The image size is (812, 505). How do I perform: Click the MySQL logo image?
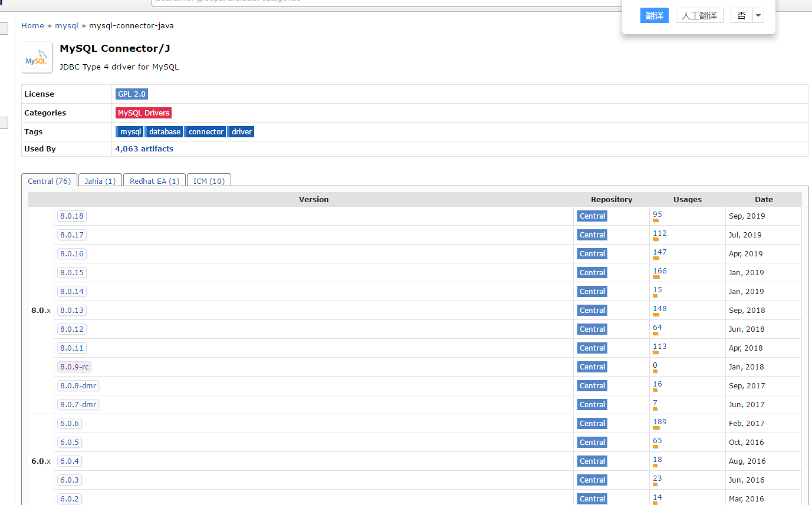(x=37, y=58)
